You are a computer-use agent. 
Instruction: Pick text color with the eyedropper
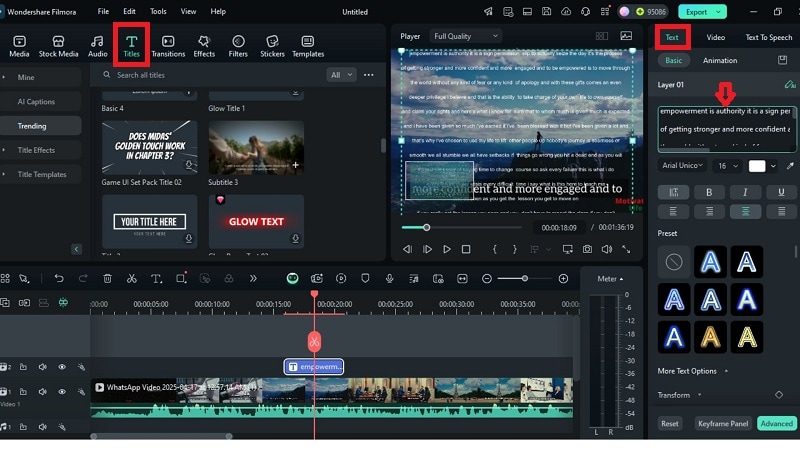(x=790, y=166)
